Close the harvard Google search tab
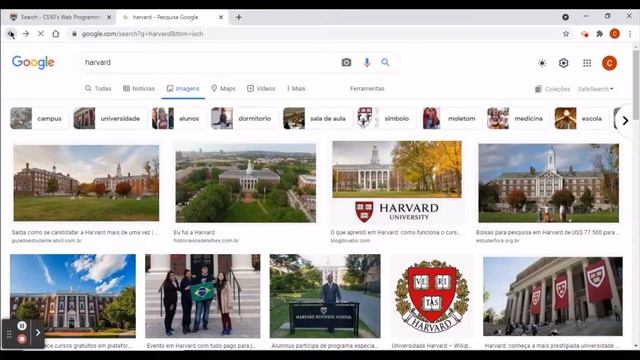Image resolution: width=640 pixels, height=360 pixels. [x=221, y=17]
